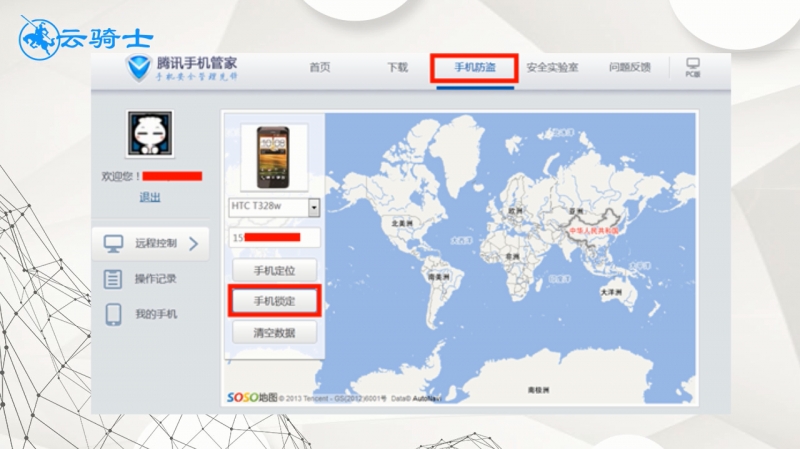Viewport: 800px width, 449px height.
Task: Click the 非洲 label on the map
Action: tap(512, 257)
